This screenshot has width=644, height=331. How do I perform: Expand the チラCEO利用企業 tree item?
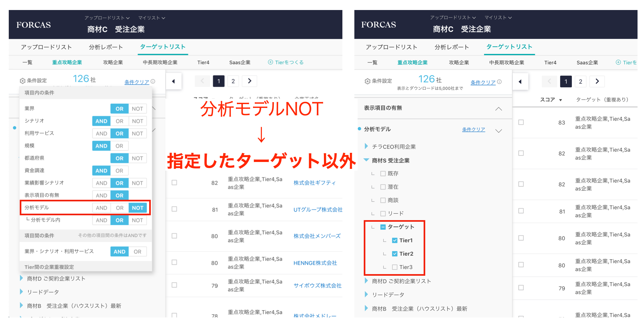coord(366,146)
